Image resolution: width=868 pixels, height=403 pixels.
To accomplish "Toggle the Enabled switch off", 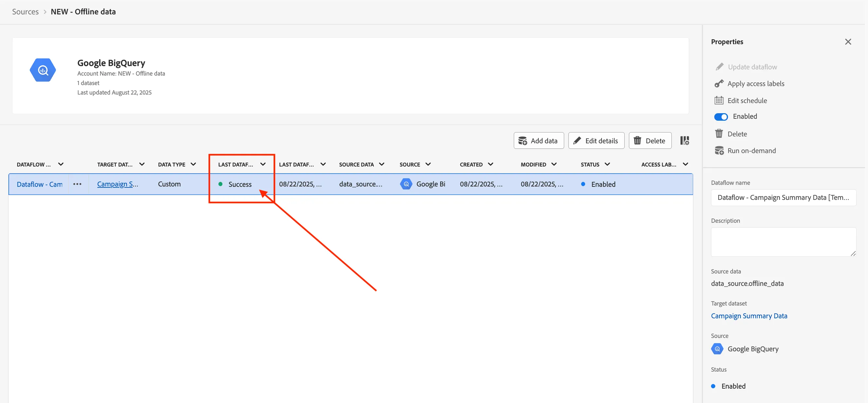I will point(721,116).
